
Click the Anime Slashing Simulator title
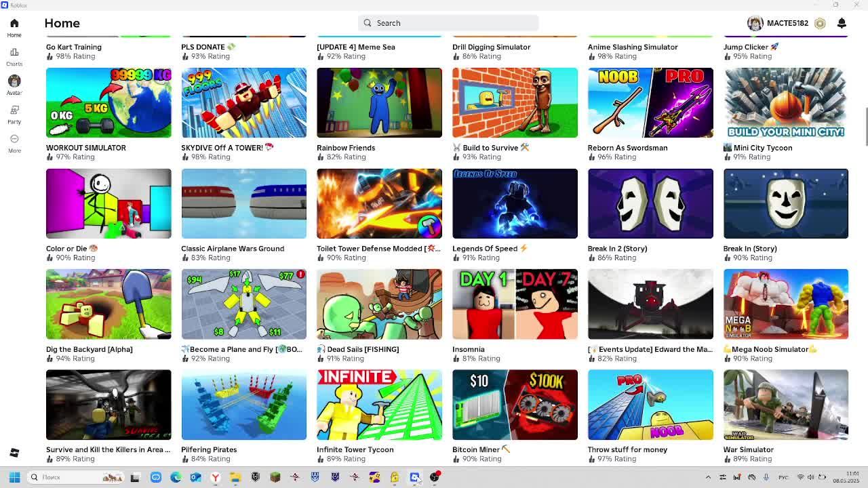(x=633, y=47)
